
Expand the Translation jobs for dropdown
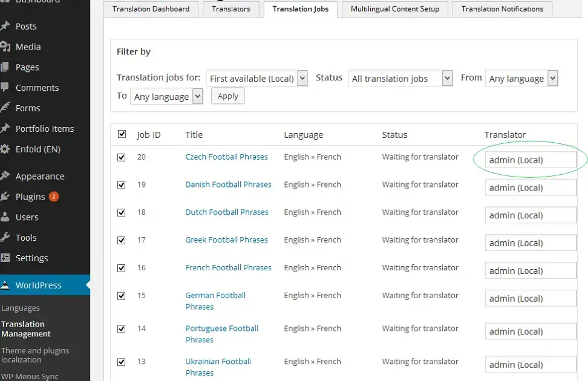tap(257, 79)
